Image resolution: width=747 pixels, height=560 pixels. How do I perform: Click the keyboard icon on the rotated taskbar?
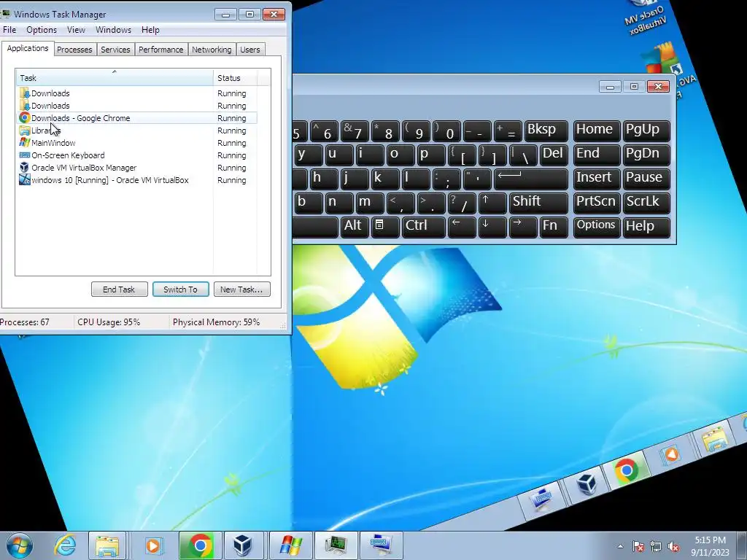pyautogui.click(x=542, y=499)
